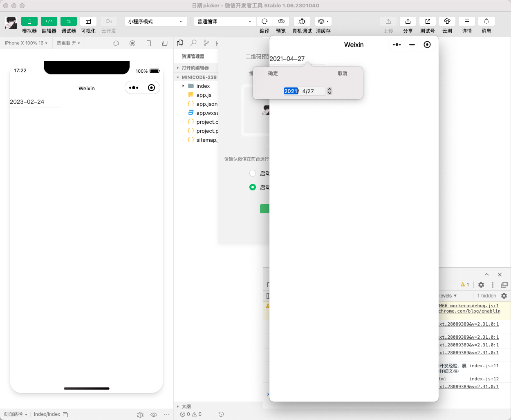Open index.js:12 source link

pyautogui.click(x=484, y=379)
